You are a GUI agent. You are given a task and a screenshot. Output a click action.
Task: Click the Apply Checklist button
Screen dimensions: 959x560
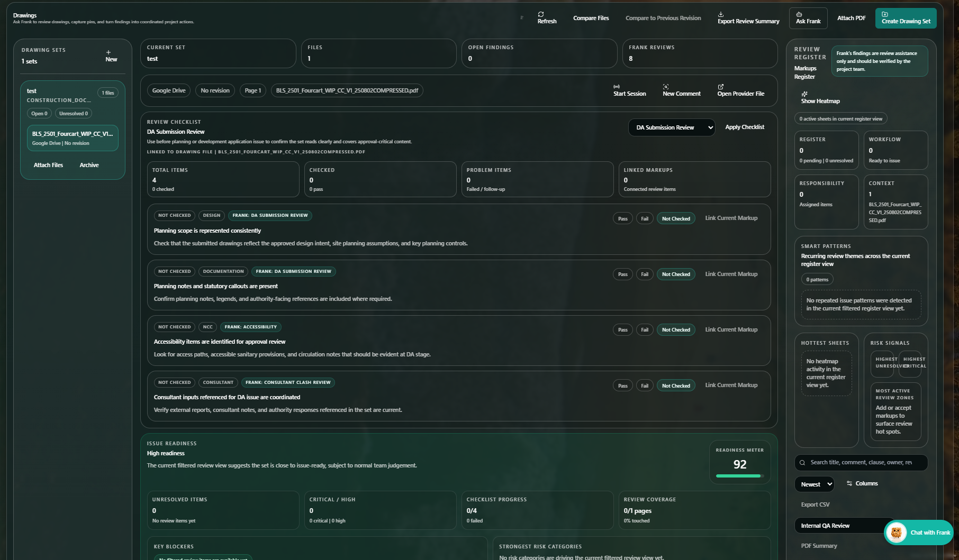(744, 127)
